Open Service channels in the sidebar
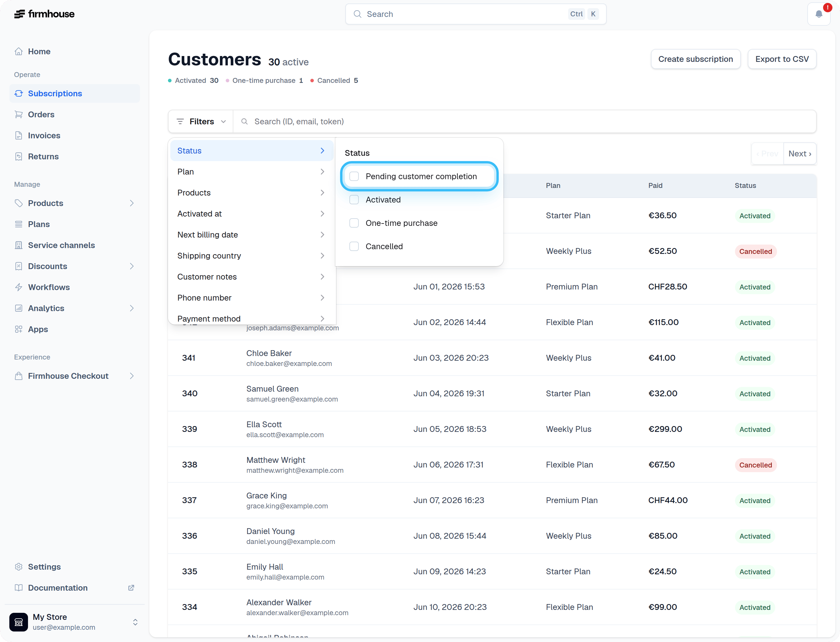The width and height of the screenshot is (840, 642). (x=74, y=245)
